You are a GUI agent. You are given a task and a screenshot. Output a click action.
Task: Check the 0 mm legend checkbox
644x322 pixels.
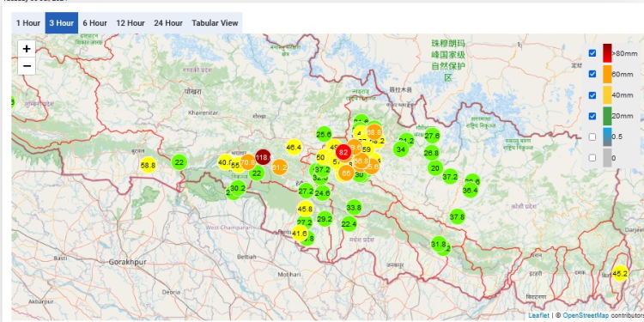pos(592,158)
